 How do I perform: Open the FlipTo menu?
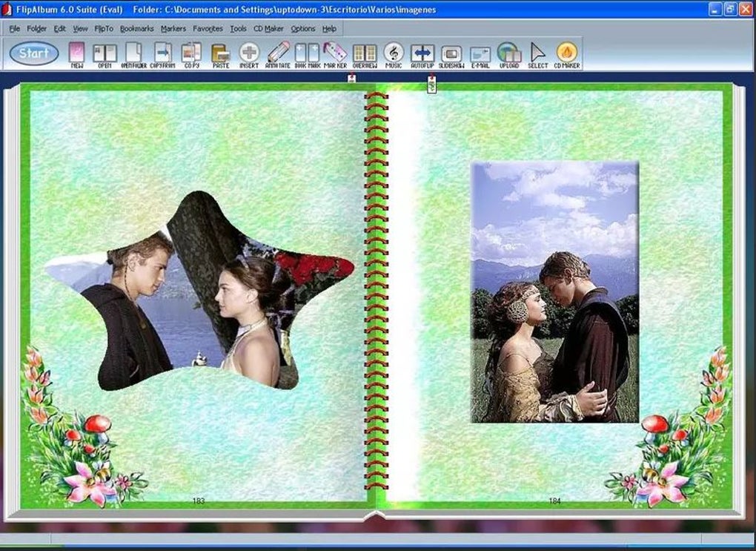pos(104,29)
